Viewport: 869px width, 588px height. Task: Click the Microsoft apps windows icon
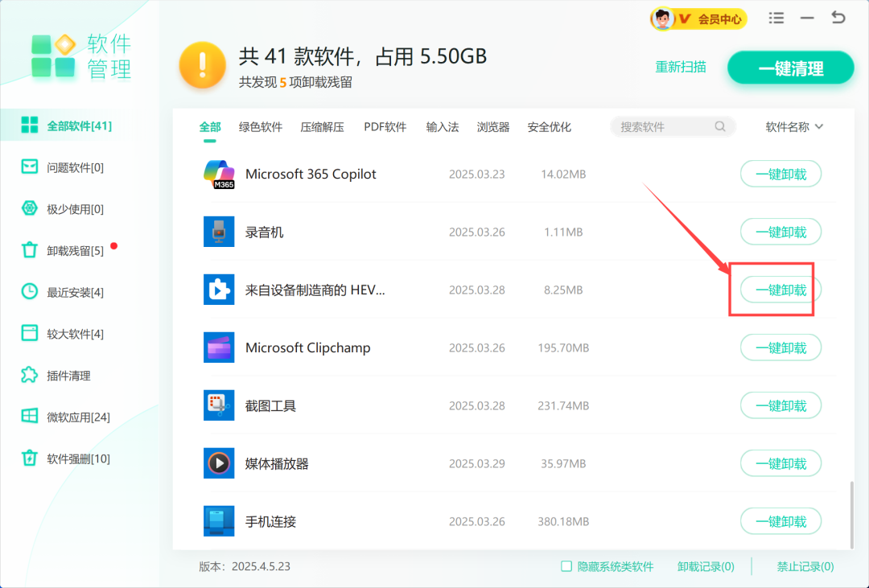pos(30,416)
